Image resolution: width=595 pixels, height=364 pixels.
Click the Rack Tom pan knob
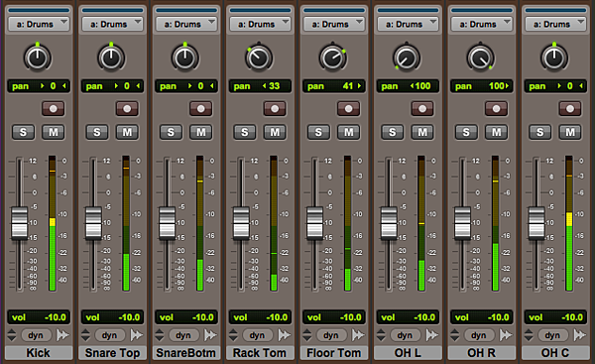pyautogui.click(x=259, y=59)
